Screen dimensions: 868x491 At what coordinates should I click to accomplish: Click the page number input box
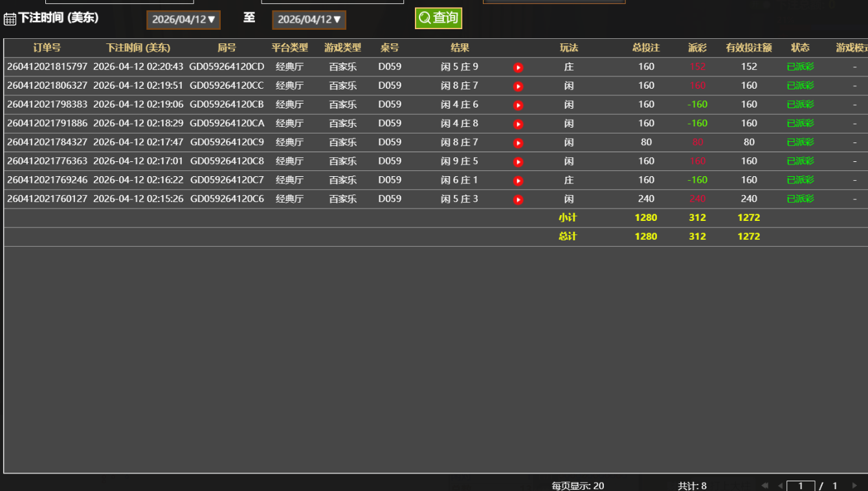click(800, 486)
